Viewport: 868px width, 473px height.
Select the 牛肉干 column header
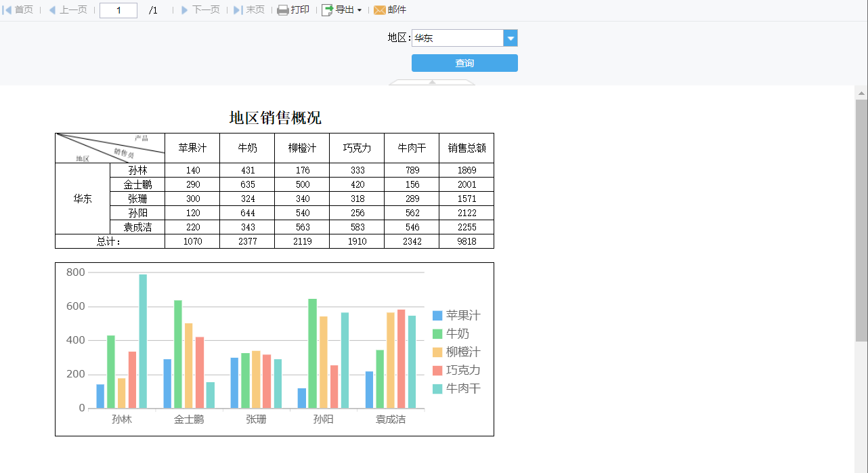(x=412, y=148)
